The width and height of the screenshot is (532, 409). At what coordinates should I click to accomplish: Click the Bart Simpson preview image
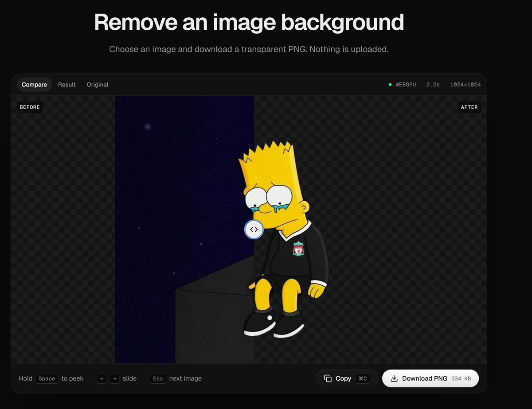tap(248, 230)
